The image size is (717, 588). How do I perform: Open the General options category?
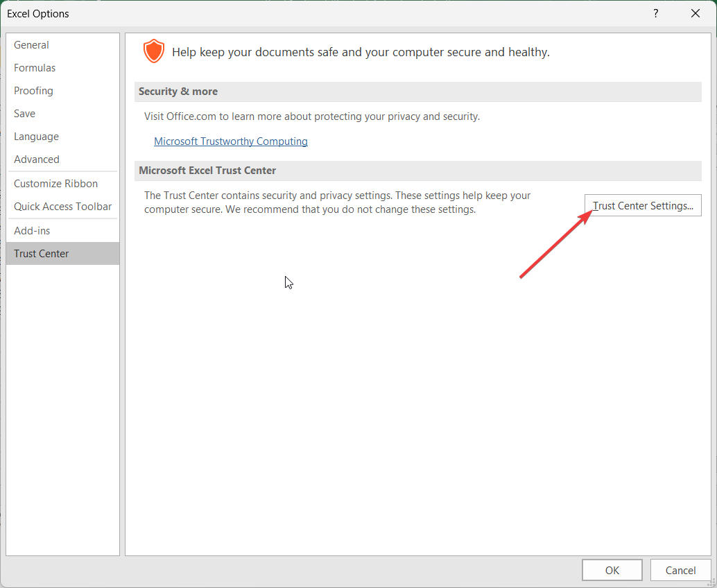pos(62,45)
